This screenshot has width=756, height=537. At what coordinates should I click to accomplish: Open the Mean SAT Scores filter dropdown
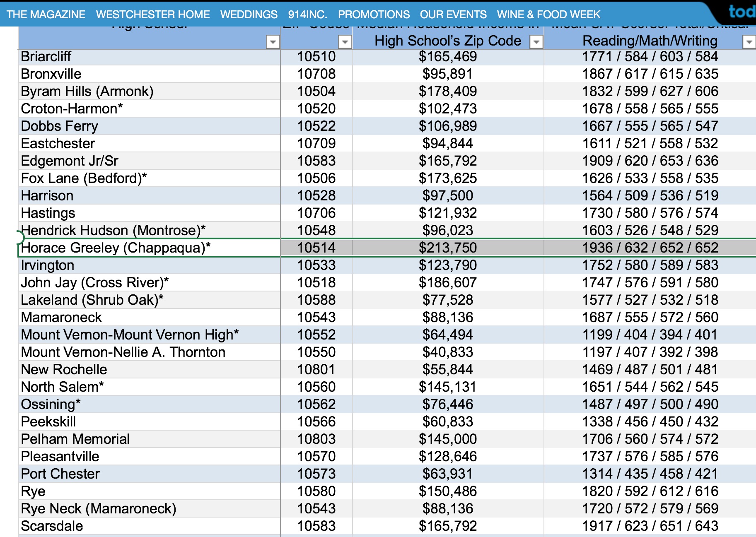748,41
